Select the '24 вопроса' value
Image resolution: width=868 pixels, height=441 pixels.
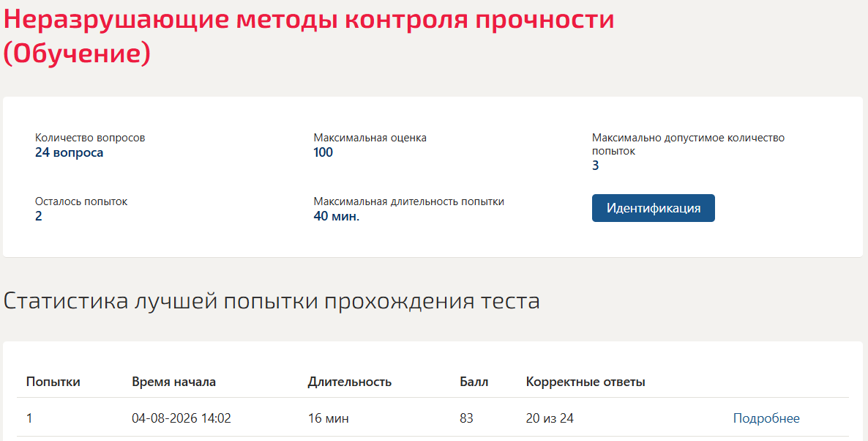click(70, 153)
